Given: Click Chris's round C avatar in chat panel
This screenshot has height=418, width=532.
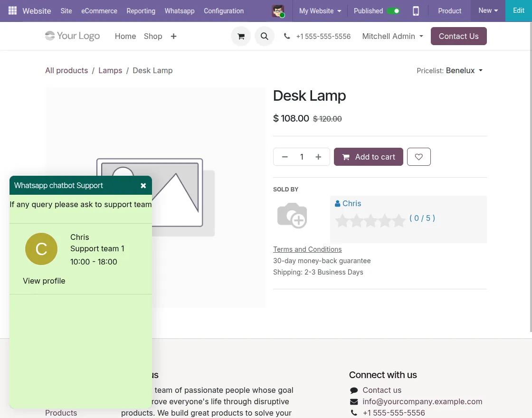Looking at the screenshot, I should 41,249.
